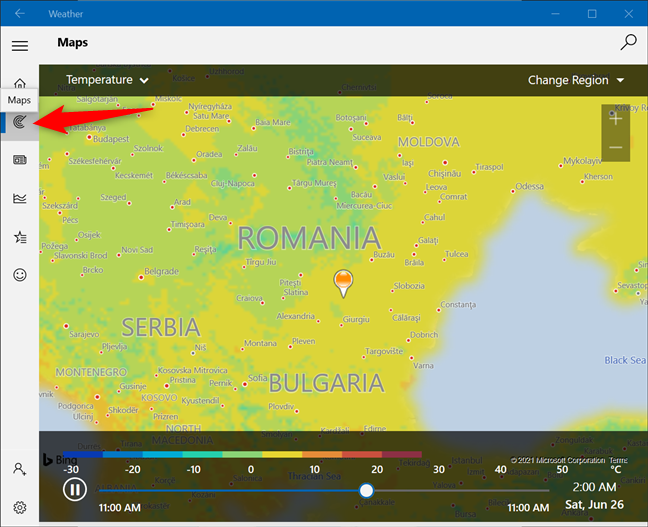Click the Timișoara city label
The width and height of the screenshot is (648, 527).
tap(188, 224)
